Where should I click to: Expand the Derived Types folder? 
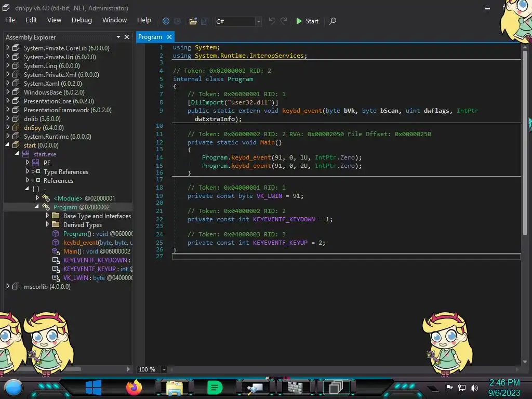[47, 224]
